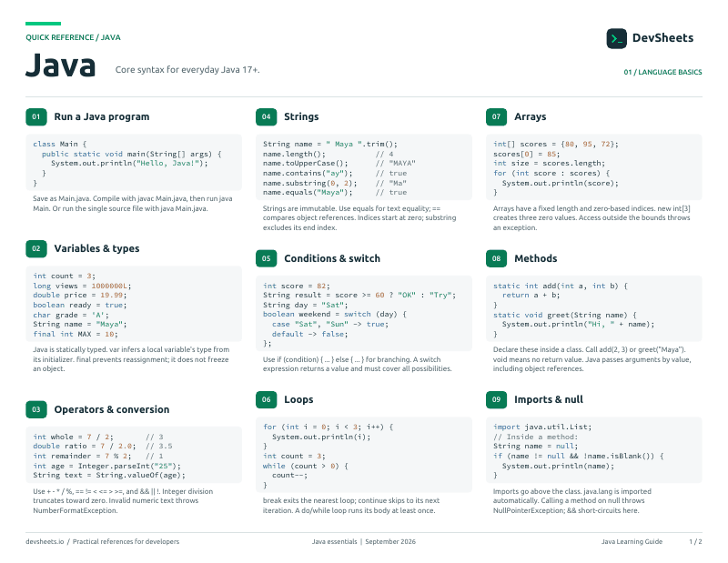Click the "int score = 82;" line
Screen dimensions: 728x563
coord(297,286)
